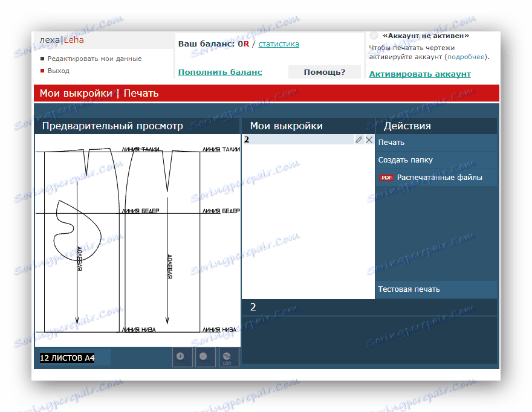Select Создать папку action
This screenshot has height=412, width=532.
click(436, 160)
